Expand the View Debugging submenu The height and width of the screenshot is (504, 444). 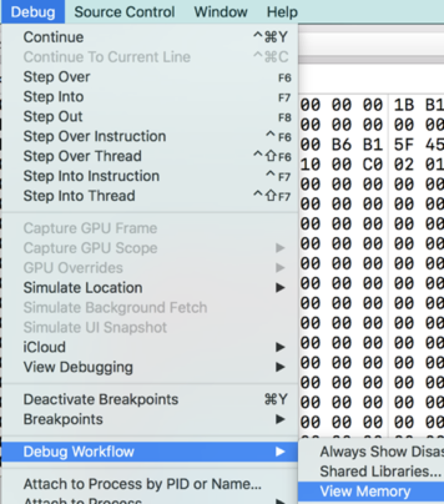[150, 367]
